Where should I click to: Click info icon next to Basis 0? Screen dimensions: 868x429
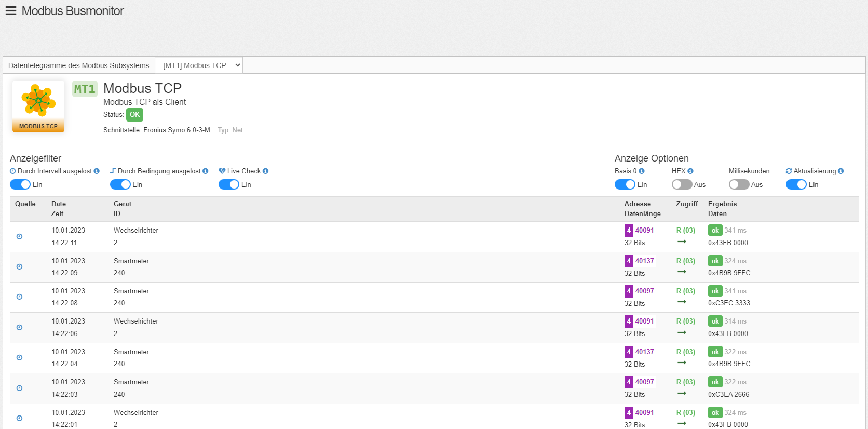[x=642, y=171]
